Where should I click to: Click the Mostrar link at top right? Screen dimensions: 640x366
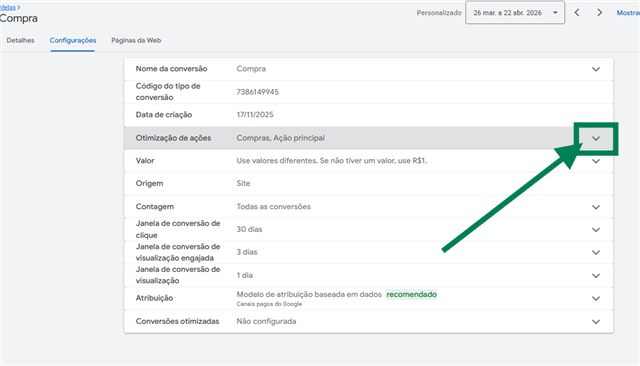[x=628, y=13]
